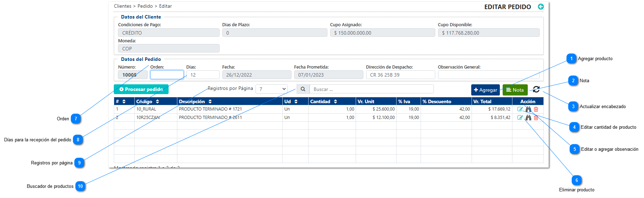Click the refresh icon next to Nota
644x198 pixels.
(536, 90)
